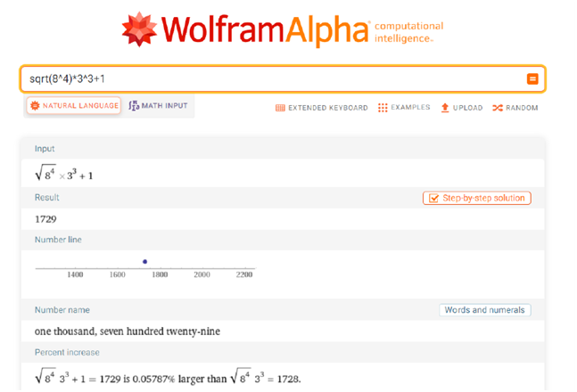
Task: Switch to Natural Language mode
Action: 74,105
